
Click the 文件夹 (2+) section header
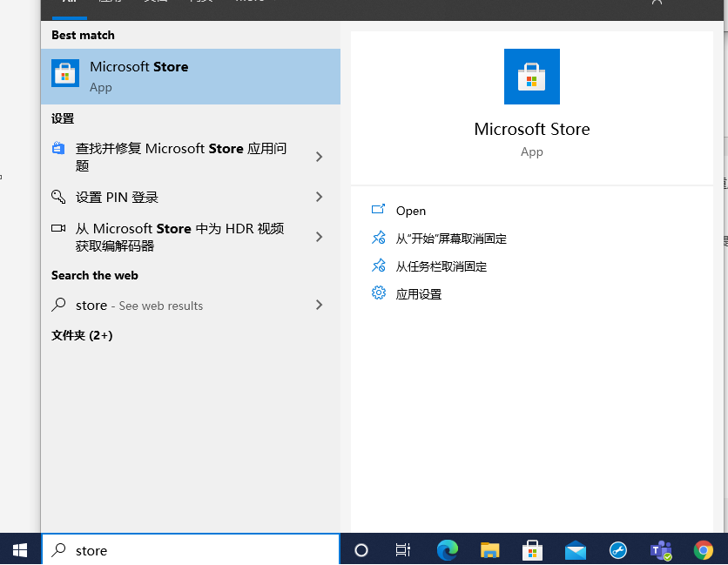point(82,335)
